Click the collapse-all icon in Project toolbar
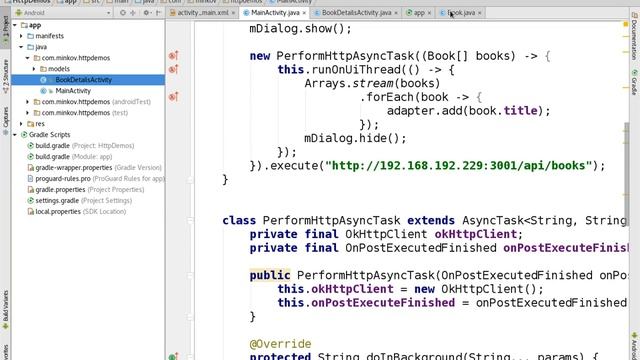Screen dimensions: 640x360 tap(133, 13)
